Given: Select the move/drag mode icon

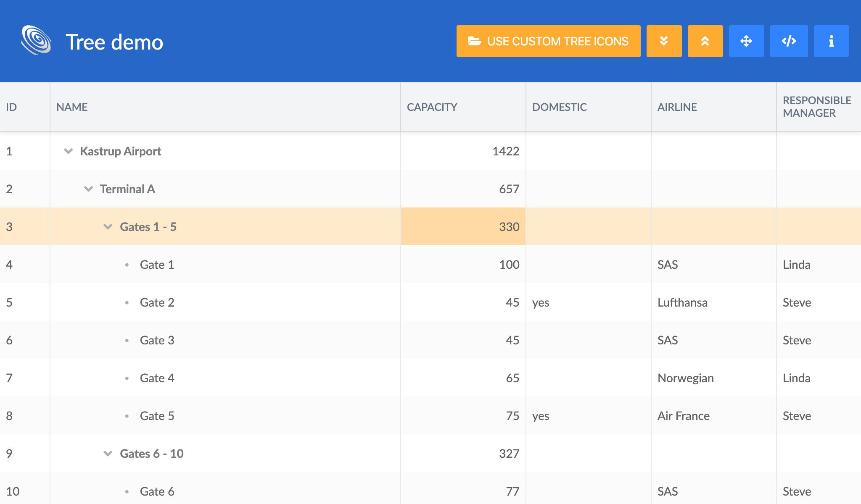Looking at the screenshot, I should tap(747, 41).
